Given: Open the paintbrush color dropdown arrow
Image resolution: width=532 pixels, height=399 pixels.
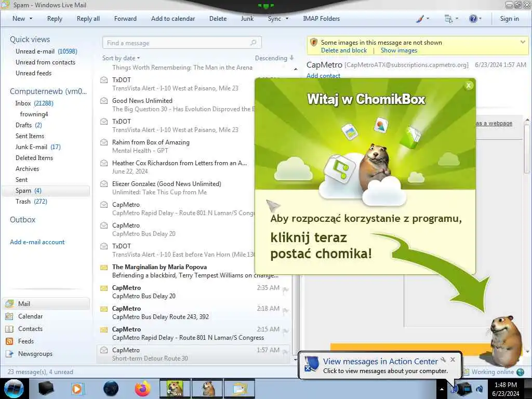Looking at the screenshot, I should [x=428, y=19].
